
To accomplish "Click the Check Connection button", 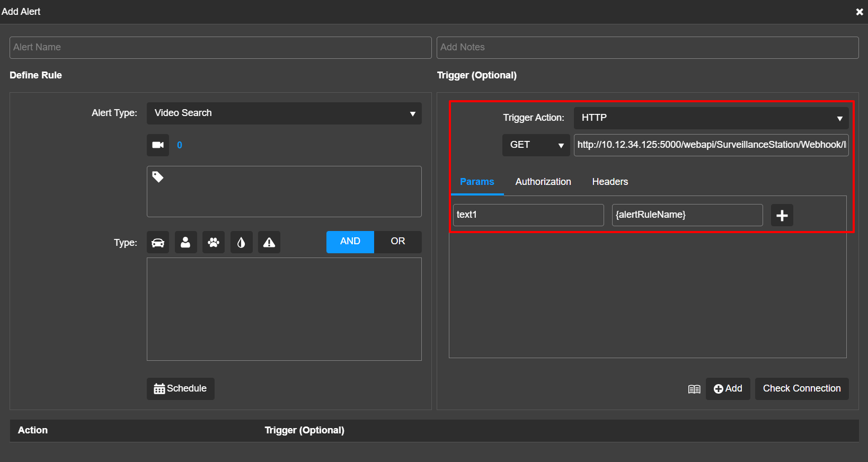I will pyautogui.click(x=802, y=389).
